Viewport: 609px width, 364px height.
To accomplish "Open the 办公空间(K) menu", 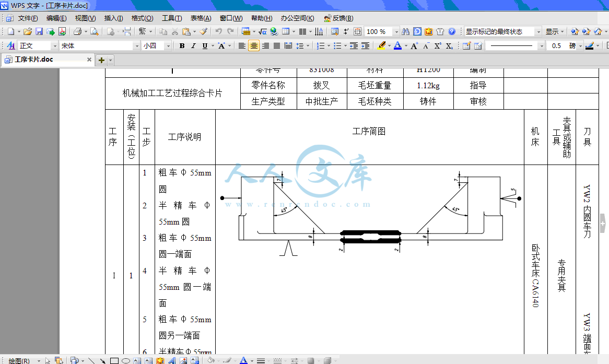I will [x=298, y=18].
